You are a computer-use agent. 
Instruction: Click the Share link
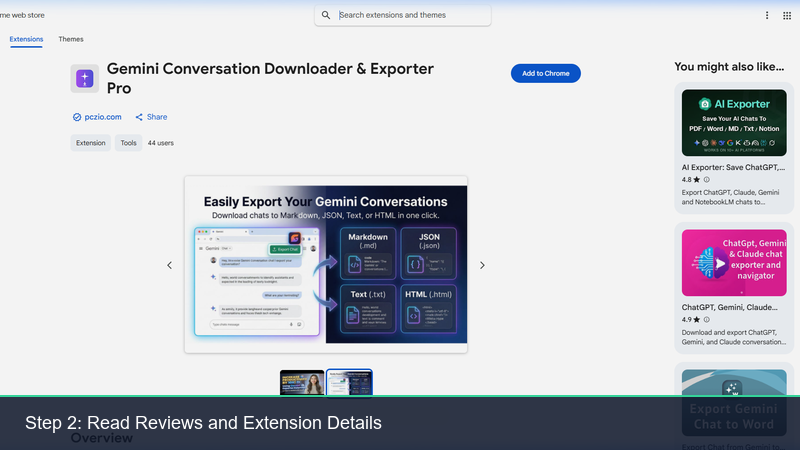(x=157, y=117)
